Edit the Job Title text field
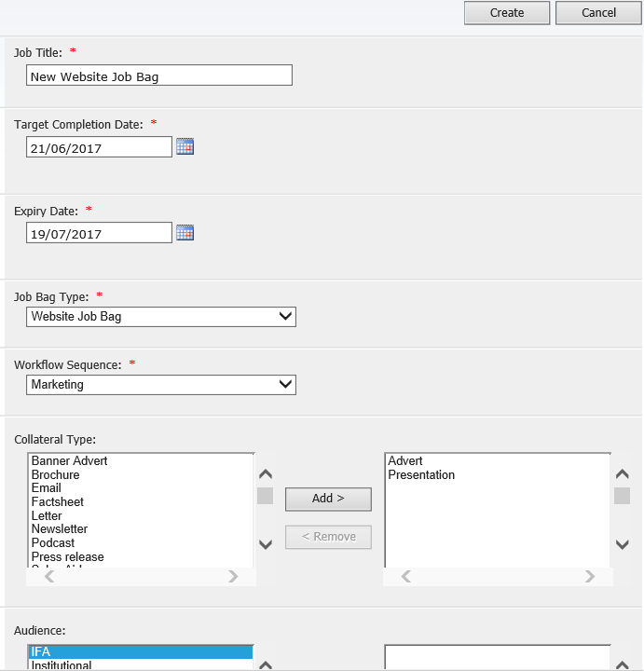This screenshot has height=671, width=644. coord(159,75)
